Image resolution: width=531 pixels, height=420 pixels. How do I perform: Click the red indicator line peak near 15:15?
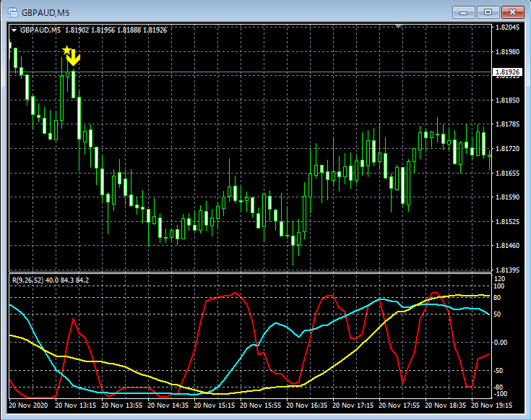(234, 293)
